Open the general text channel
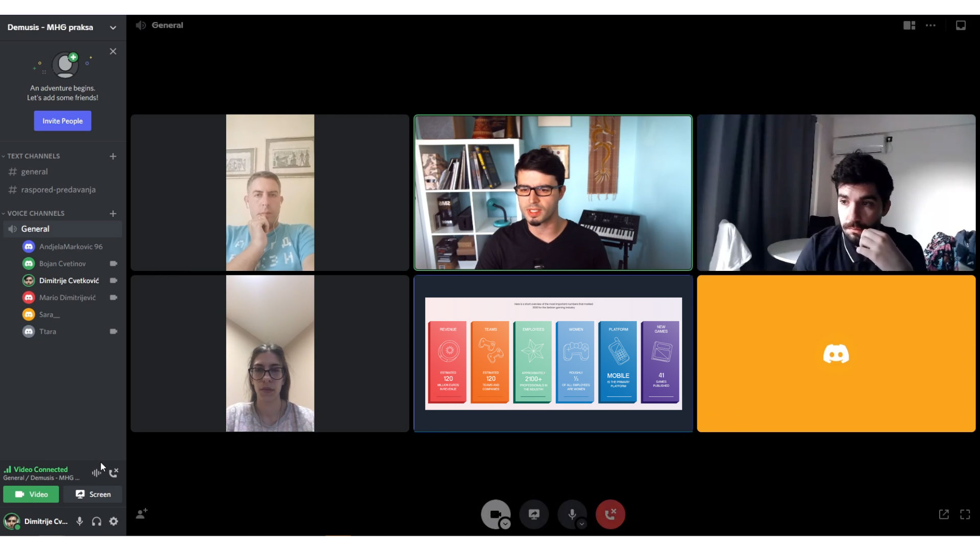This screenshot has height=551, width=980. click(34, 171)
